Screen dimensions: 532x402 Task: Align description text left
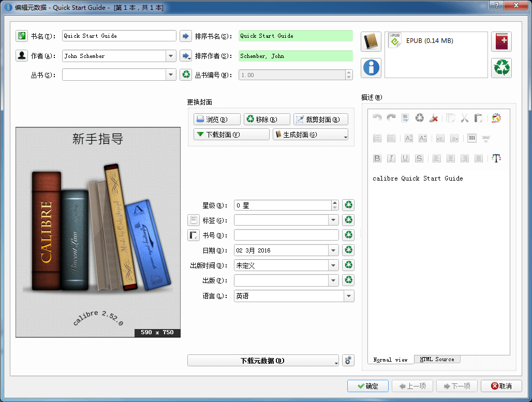[437, 158]
